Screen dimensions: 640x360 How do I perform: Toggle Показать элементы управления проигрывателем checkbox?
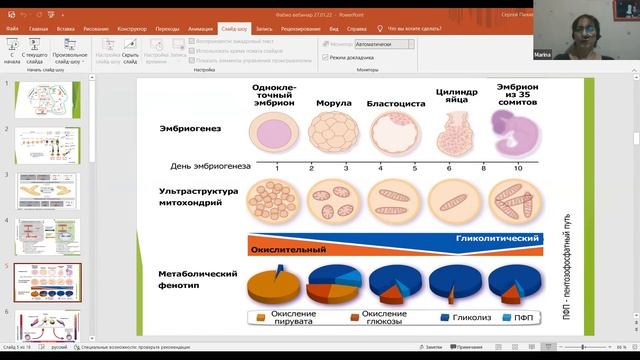click(192, 60)
